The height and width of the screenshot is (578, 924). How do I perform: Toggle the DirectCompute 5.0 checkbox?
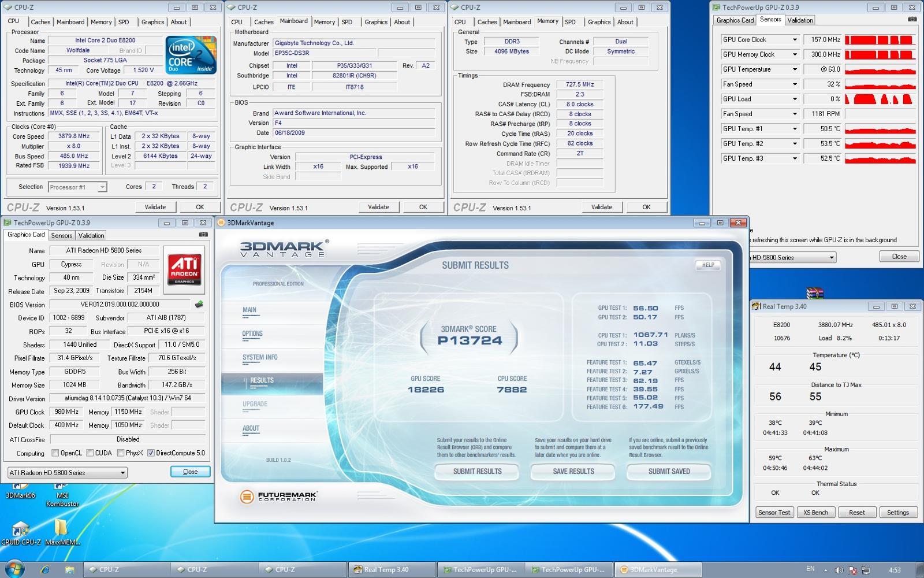151,453
